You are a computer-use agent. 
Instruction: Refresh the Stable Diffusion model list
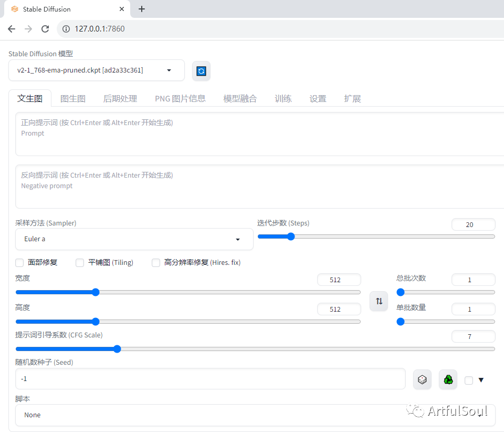coord(201,71)
